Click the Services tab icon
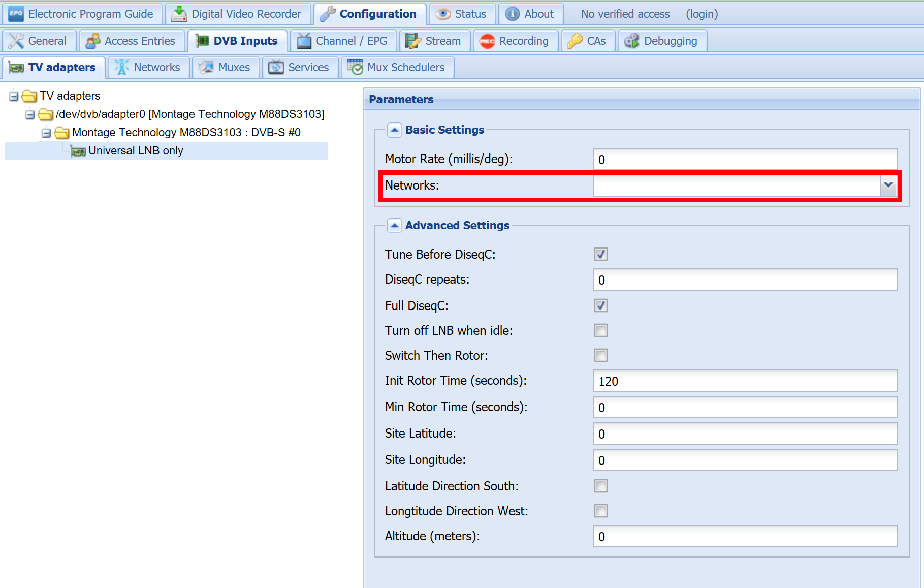The image size is (924, 588). point(276,67)
